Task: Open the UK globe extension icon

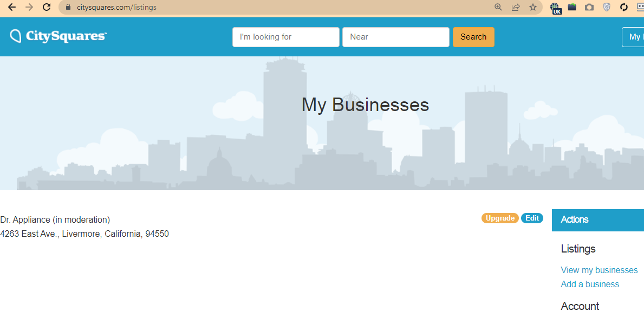Action: point(556,8)
